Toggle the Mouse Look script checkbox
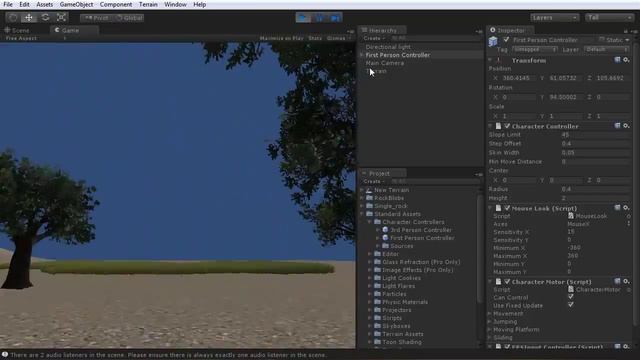This screenshot has width=640, height=360. pyautogui.click(x=507, y=208)
